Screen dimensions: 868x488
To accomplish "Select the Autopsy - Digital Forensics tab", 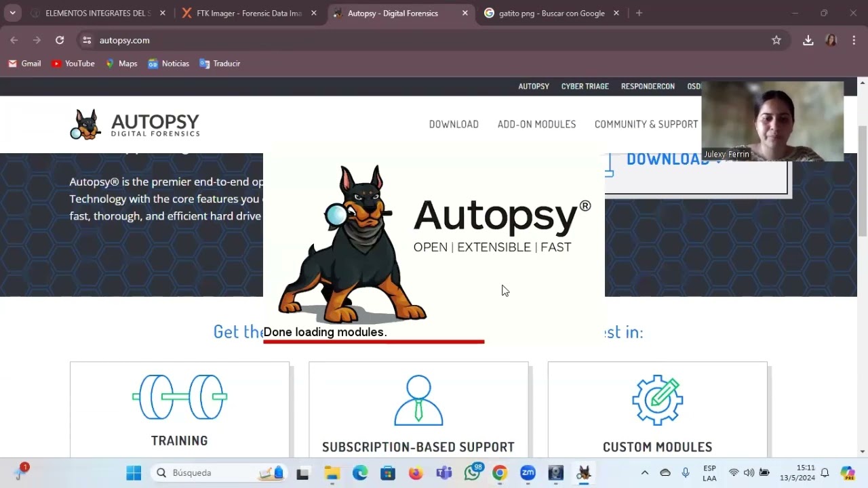I will [x=400, y=13].
